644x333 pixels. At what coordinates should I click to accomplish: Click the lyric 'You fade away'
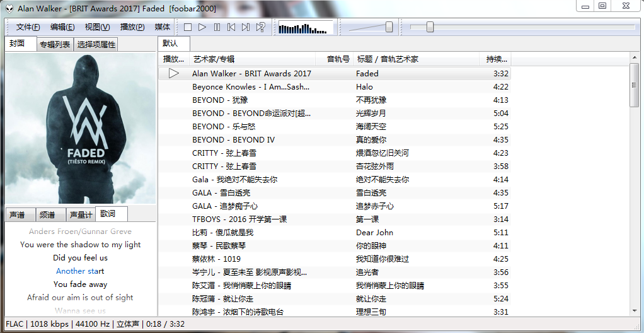coord(80,284)
